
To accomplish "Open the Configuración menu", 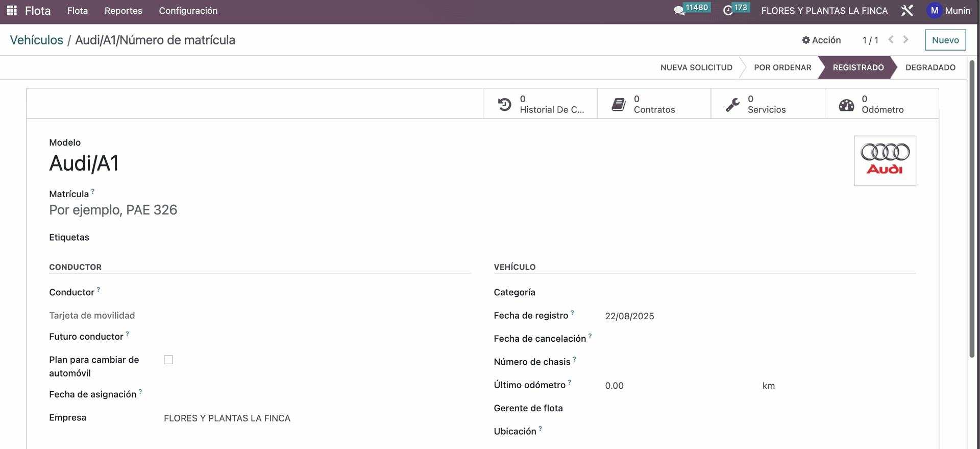I will 188,10.
